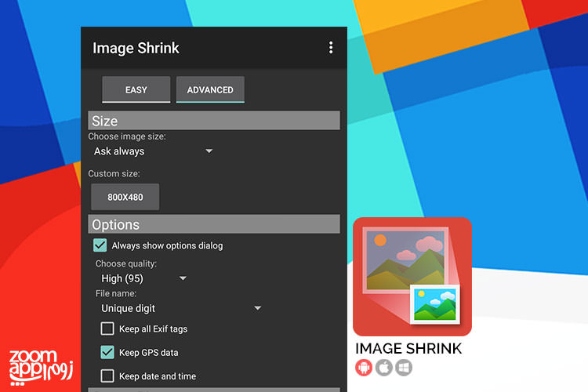Click the IMAGE SHRINK caption under the icon

408,348
